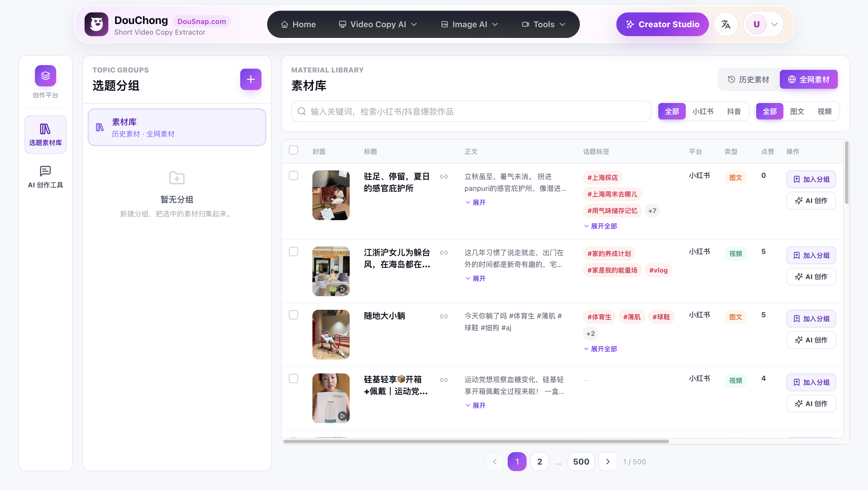Switch to 历史素材 tab
Image resolution: width=868 pixels, height=490 pixels.
(x=748, y=80)
